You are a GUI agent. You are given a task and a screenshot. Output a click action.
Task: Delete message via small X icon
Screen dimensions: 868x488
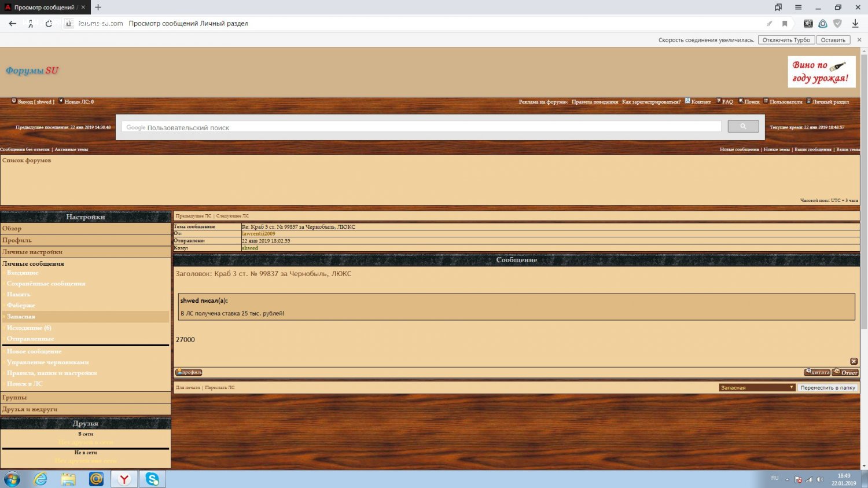point(854,361)
